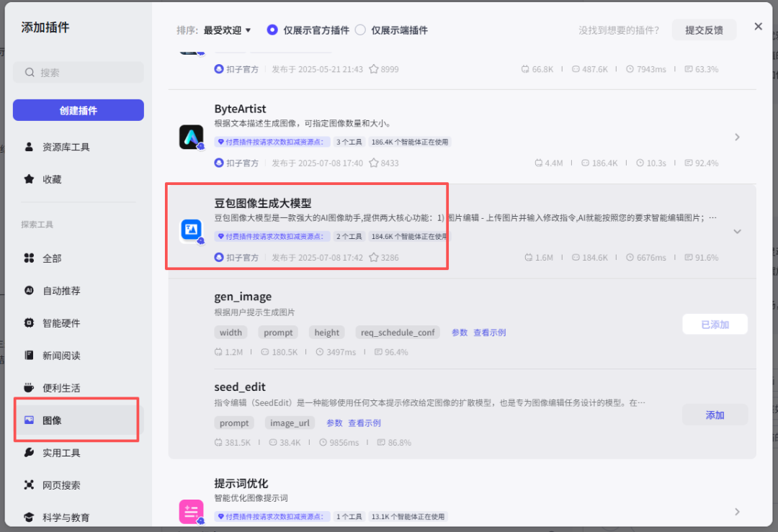Click the image_url parameter tag
The width and height of the screenshot is (778, 532).
click(290, 423)
